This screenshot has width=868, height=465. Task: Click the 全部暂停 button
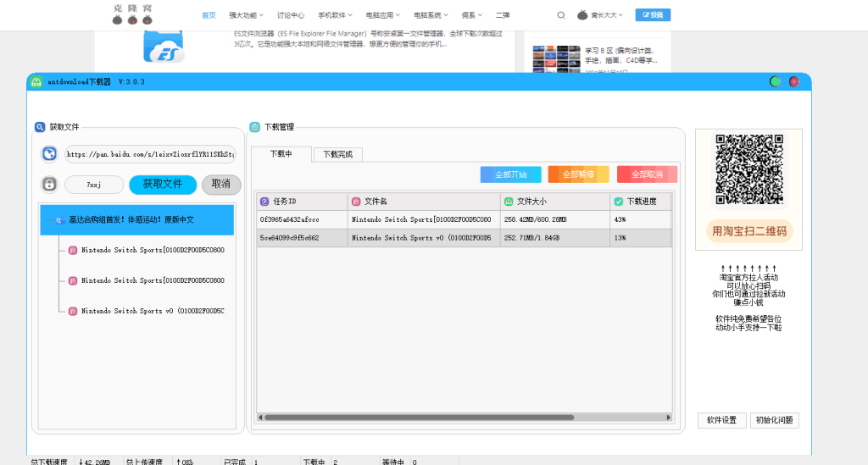578,174
